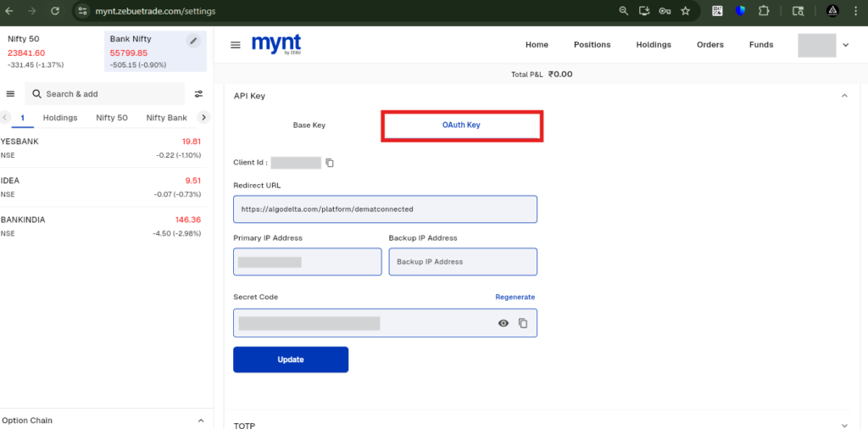Select the OAuth Key tab
The height and width of the screenshot is (429, 868).
tap(461, 125)
